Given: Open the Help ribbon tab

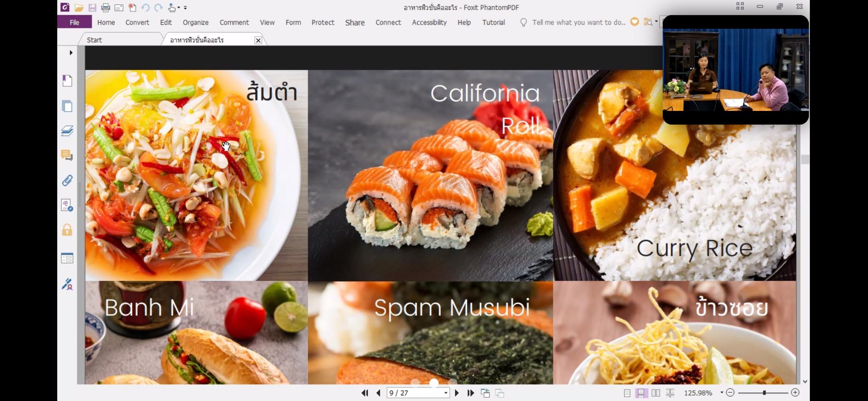Looking at the screenshot, I should click(x=464, y=22).
